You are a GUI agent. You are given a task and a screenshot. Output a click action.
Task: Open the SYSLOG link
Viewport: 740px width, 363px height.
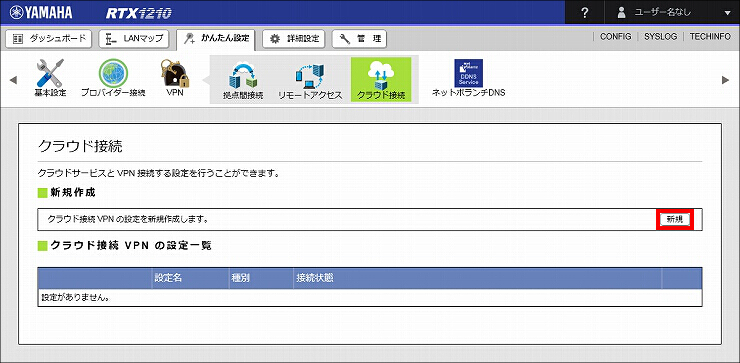(x=660, y=36)
